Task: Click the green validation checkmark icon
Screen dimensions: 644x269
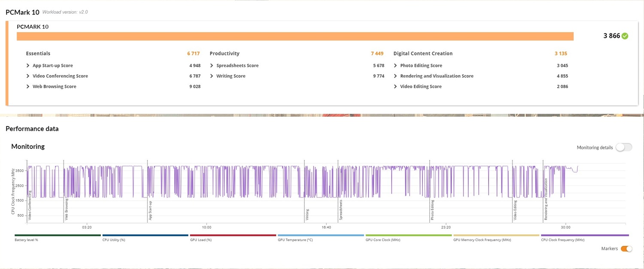Action: click(625, 36)
